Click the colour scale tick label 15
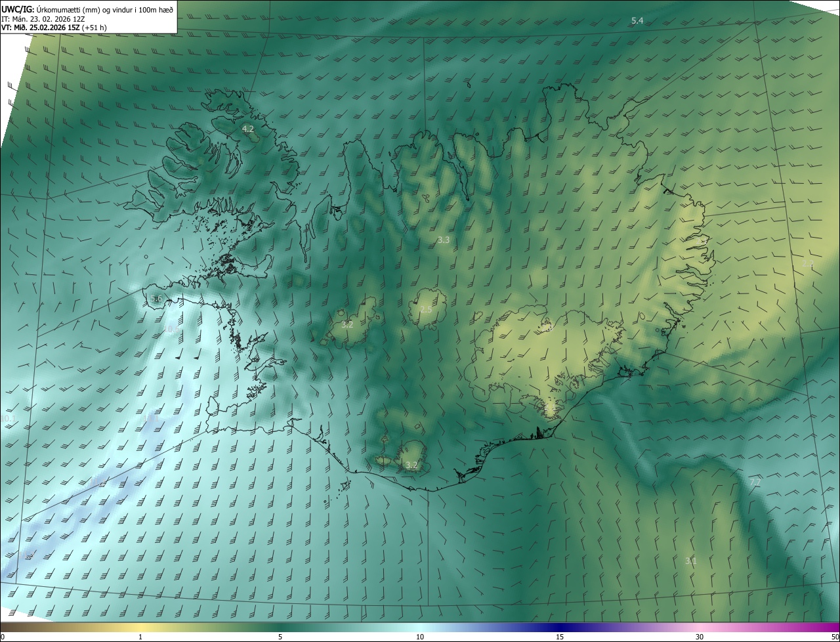Viewport: 840px width, 642px height. [560, 637]
